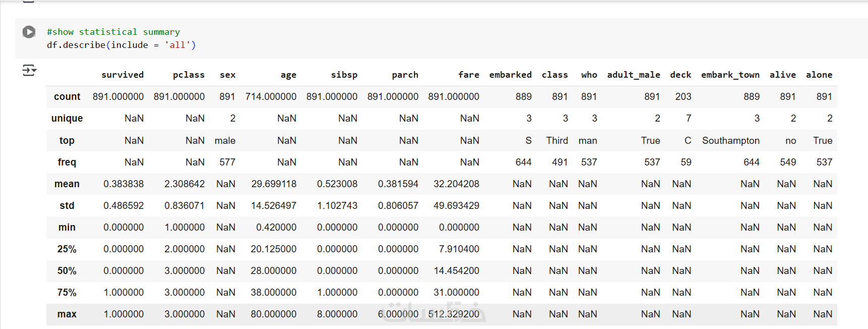
Task: Select the 'alone' column header
Action: coord(819,75)
